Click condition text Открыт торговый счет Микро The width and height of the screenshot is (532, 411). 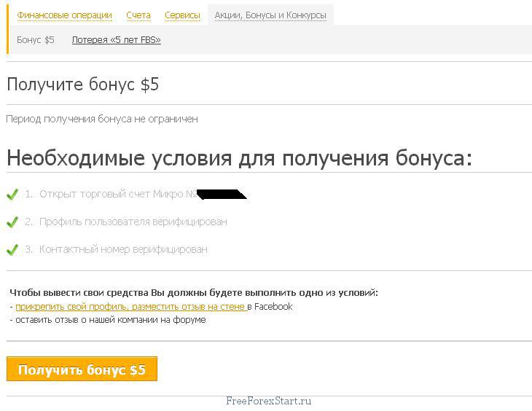click(x=117, y=195)
